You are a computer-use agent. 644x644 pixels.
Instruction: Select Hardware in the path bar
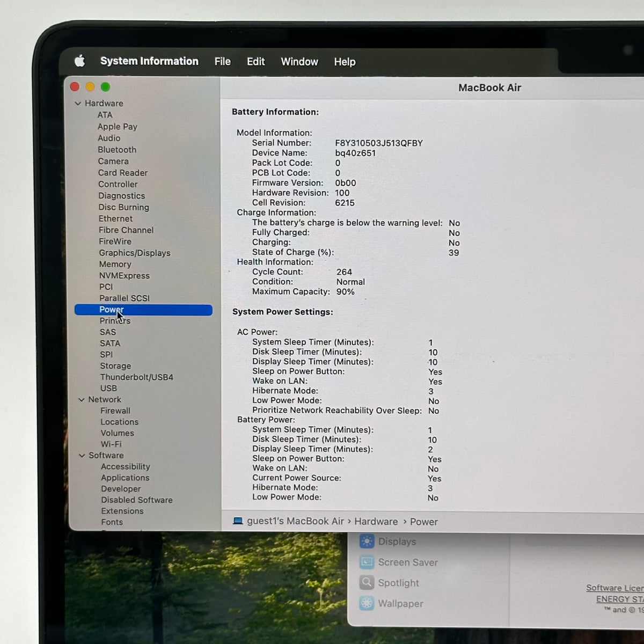pyautogui.click(x=376, y=522)
